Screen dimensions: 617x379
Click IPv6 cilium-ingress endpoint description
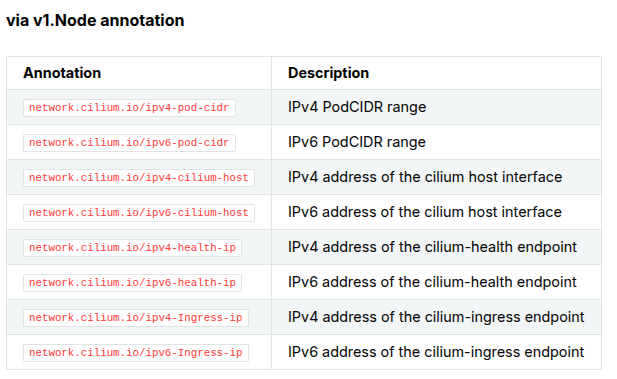[x=436, y=352]
